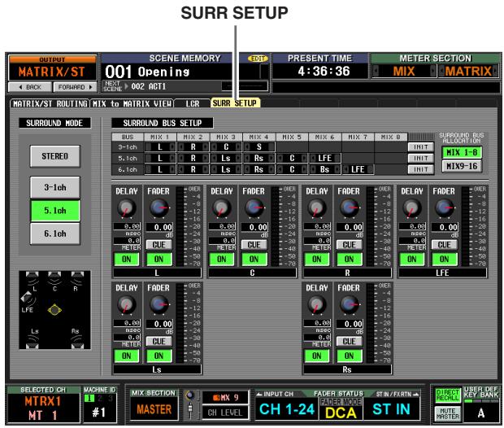
Task: Choose STEREO surround mode
Action: click(55, 156)
